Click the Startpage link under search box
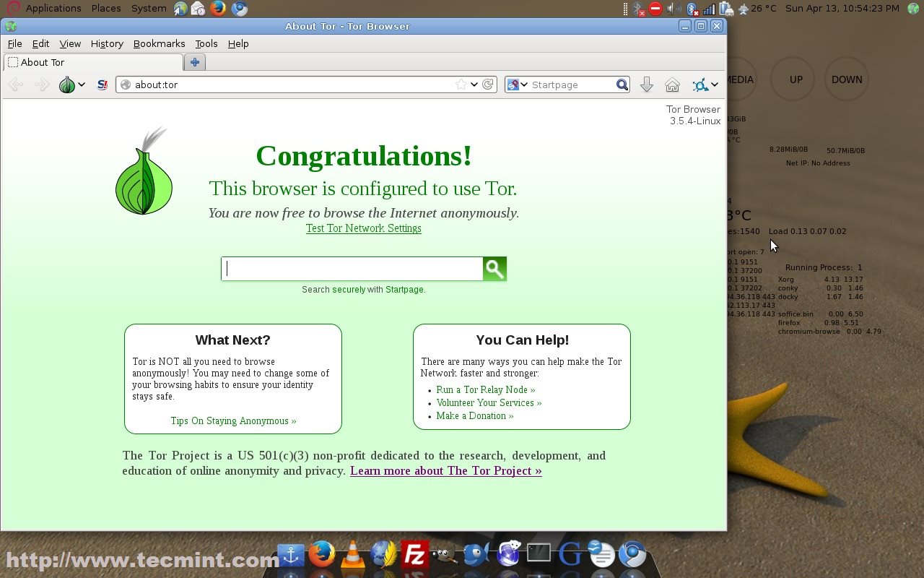 (404, 290)
